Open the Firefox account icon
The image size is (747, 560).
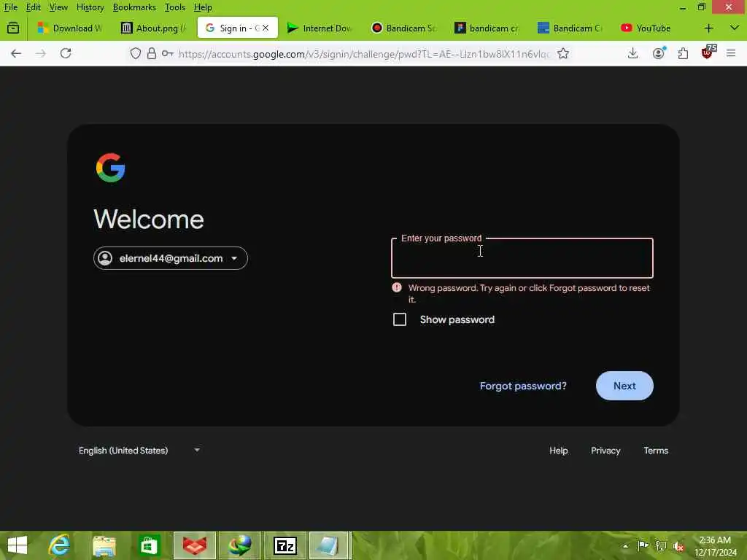click(x=659, y=53)
